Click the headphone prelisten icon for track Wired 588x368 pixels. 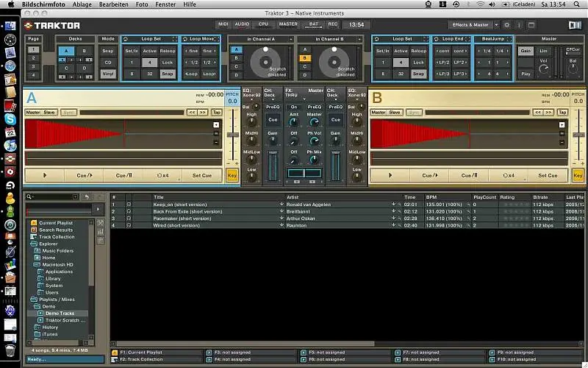(x=129, y=225)
